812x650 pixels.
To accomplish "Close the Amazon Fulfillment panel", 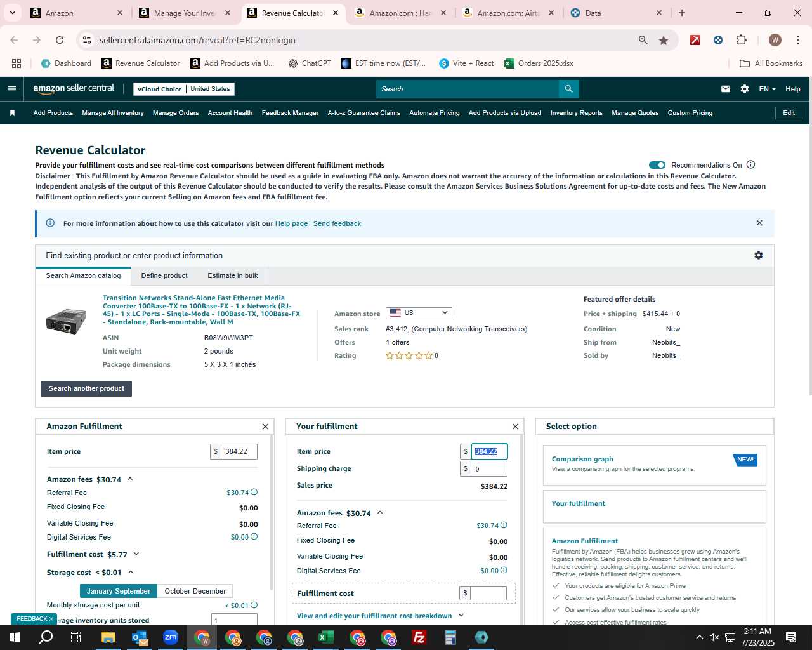I will pos(266,427).
